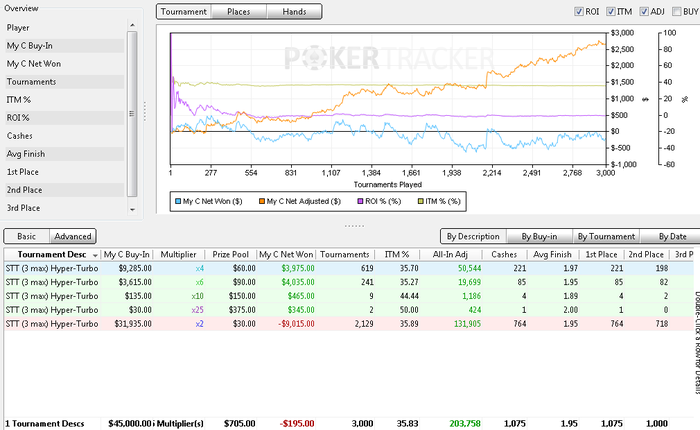
Task: Sort by ITM % column header
Action: 397,255
